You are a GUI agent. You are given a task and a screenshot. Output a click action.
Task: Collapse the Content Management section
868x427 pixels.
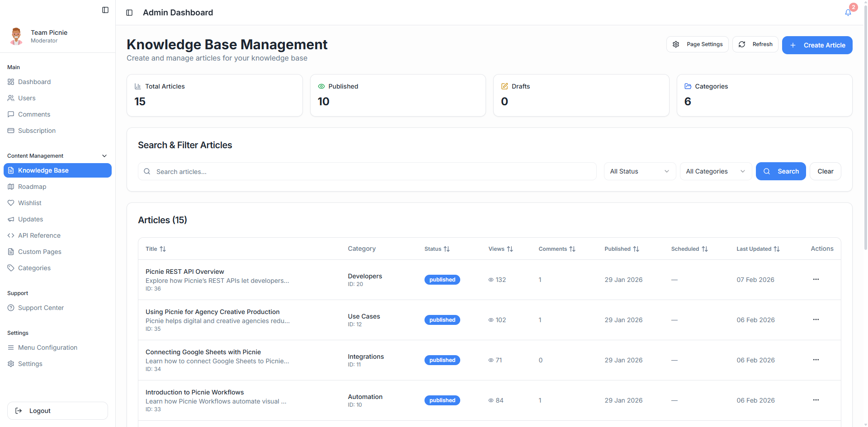click(104, 156)
